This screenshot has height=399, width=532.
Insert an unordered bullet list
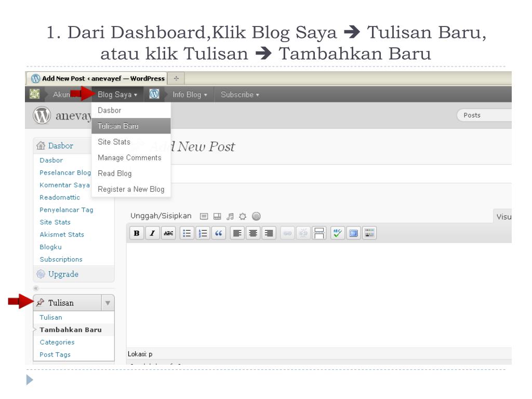click(x=187, y=233)
